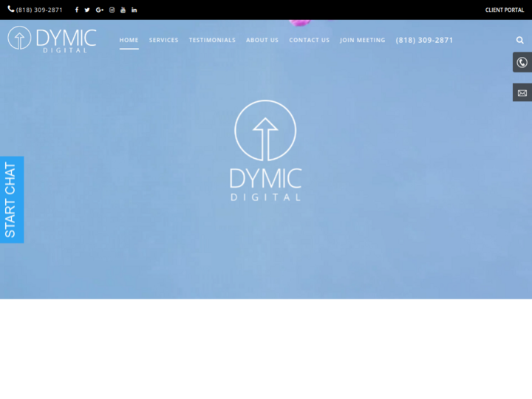The image size is (532, 399).
Task: Open the About Us menu
Action: [262, 40]
